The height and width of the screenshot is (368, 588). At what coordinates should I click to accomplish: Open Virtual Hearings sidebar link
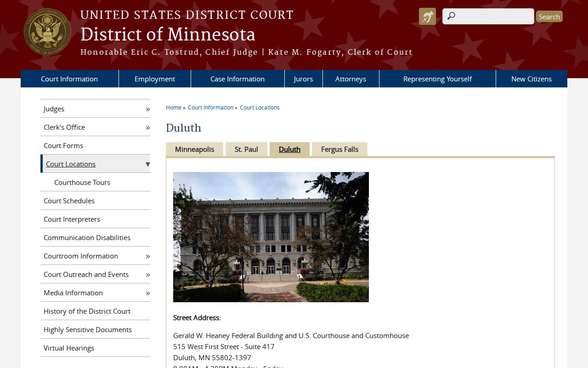[69, 348]
